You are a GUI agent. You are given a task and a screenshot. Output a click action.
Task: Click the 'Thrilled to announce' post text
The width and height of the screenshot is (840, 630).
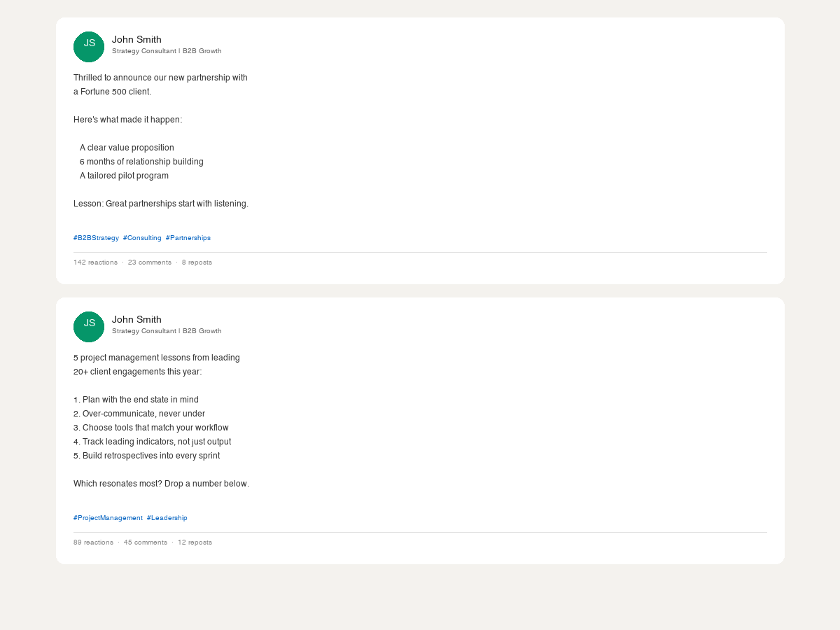point(160,78)
